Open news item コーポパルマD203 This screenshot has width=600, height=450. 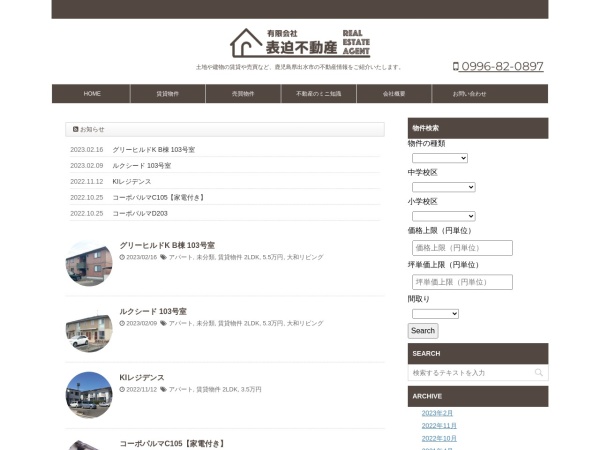(x=140, y=214)
